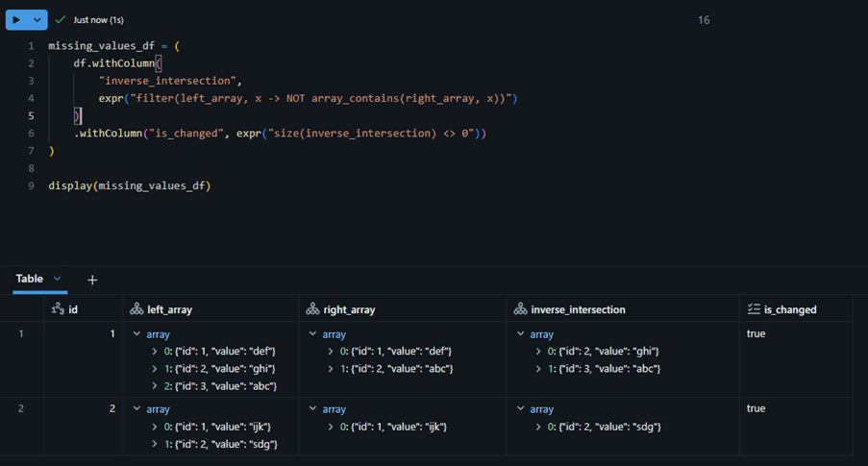
Task: Click the inverse_intersection column type icon
Action: coord(520,309)
